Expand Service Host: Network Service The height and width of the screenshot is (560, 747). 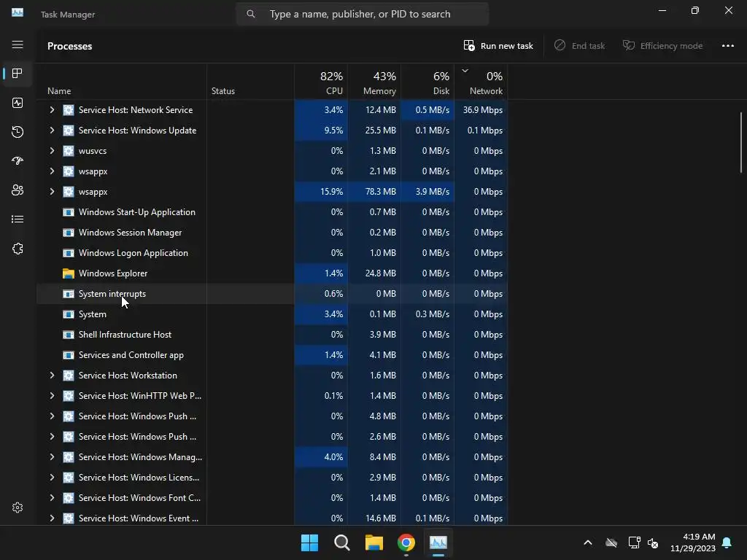click(x=52, y=110)
